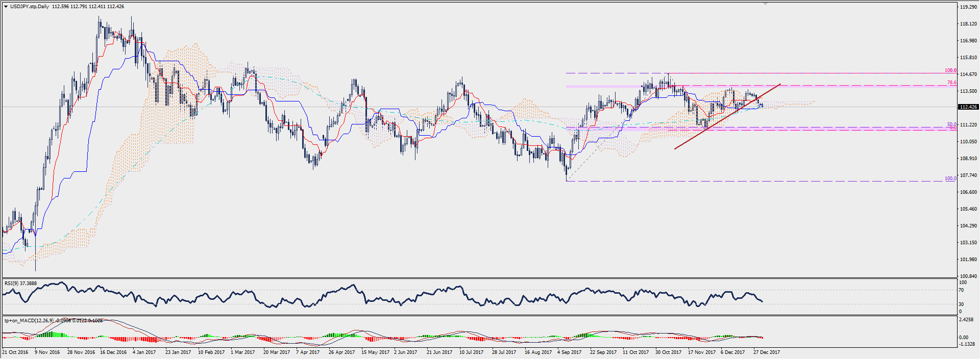Click the date label 9 Nov 2016
Image resolution: width=980 pixels, height=359 pixels.
[47, 352]
